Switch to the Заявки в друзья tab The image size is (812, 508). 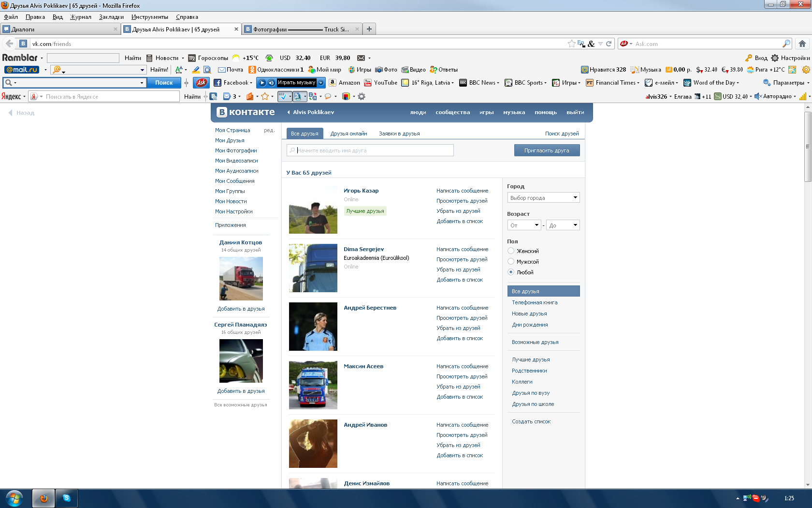coord(399,134)
